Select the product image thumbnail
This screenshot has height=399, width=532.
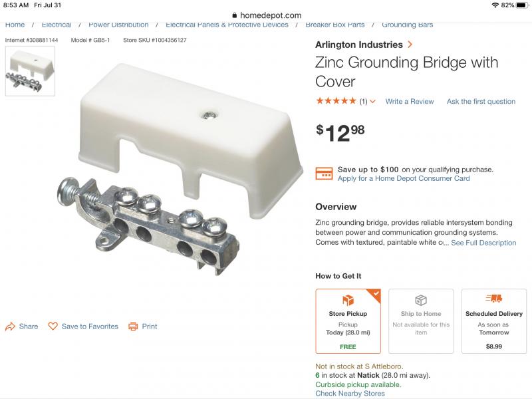tap(30, 71)
